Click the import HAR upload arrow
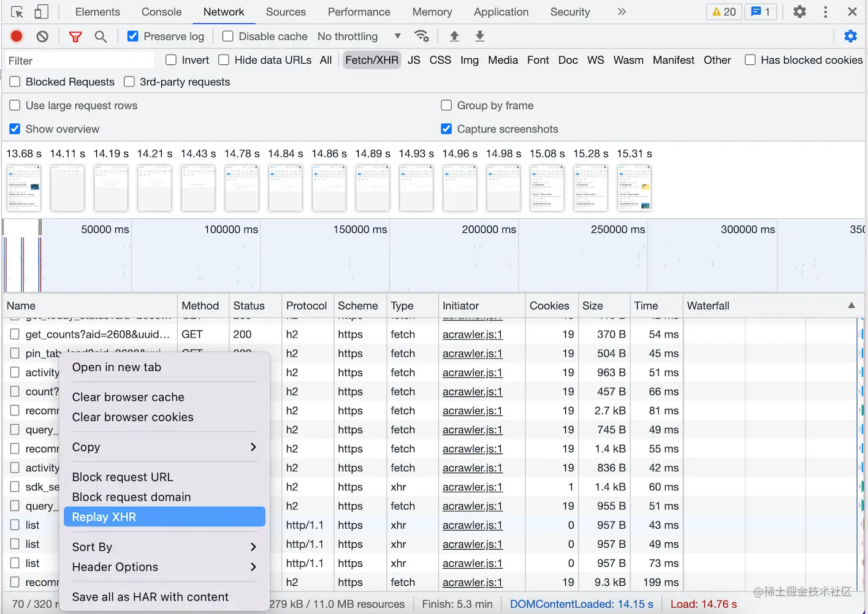 point(454,37)
